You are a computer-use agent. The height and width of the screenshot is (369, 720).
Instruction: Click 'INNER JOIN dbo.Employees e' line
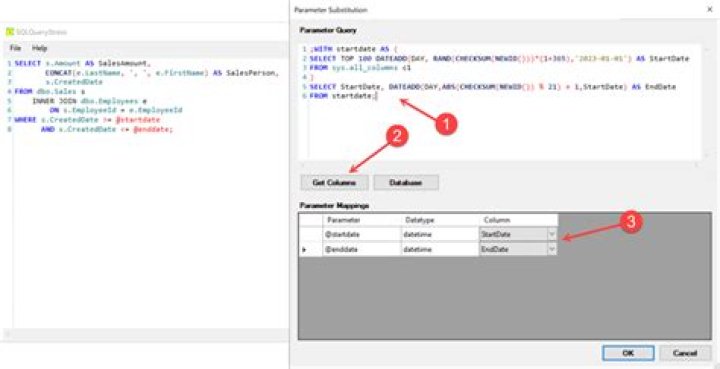(x=90, y=101)
